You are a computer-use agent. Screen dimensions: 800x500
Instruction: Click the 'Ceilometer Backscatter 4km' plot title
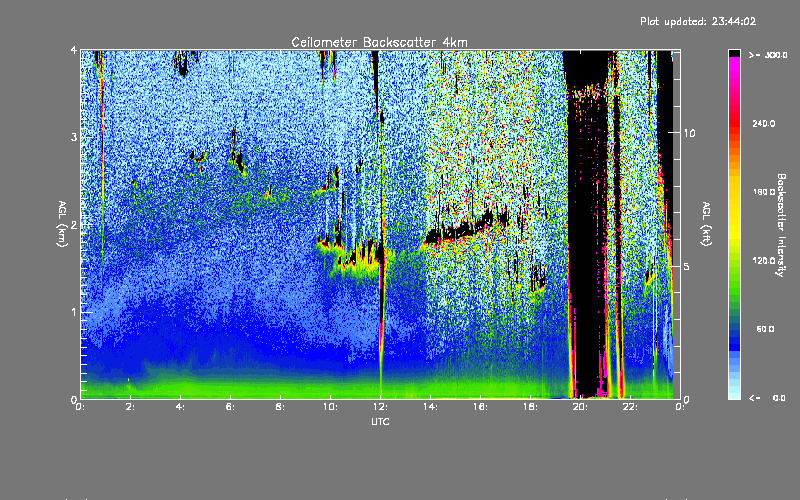tap(379, 42)
